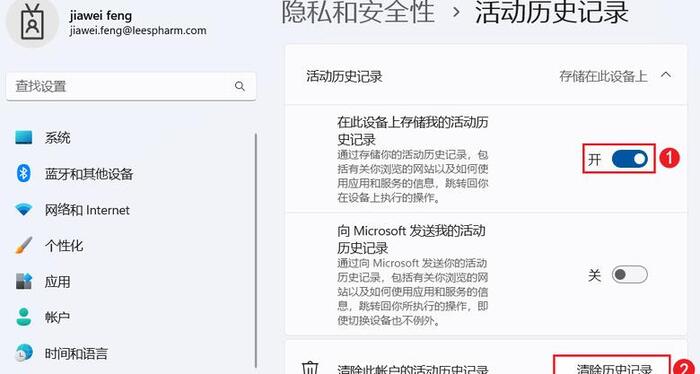Image resolution: width=700 pixels, height=374 pixels.
Task: Click the 活动历史记录 section header label
Action: point(344,76)
